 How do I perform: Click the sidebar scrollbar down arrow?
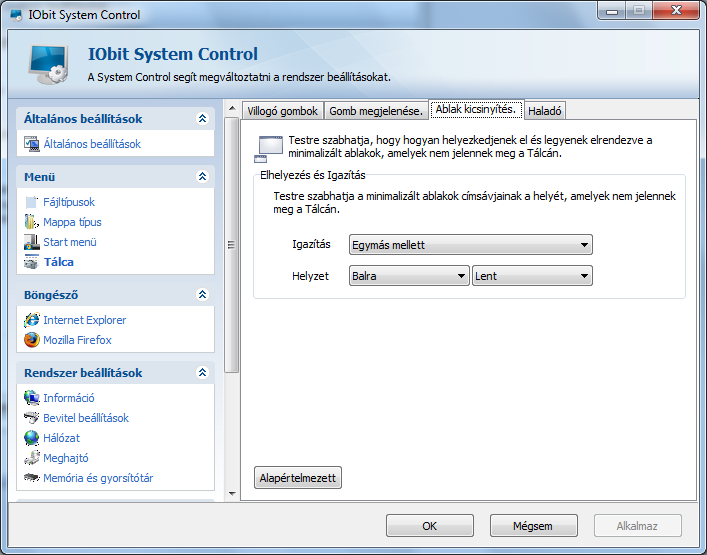(x=232, y=494)
